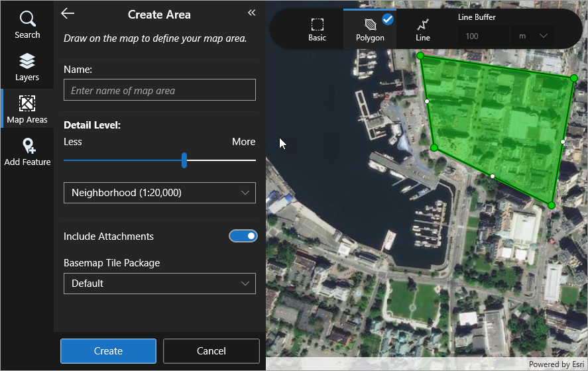
Task: Choose the Polygon drawing tool
Action: click(370, 29)
